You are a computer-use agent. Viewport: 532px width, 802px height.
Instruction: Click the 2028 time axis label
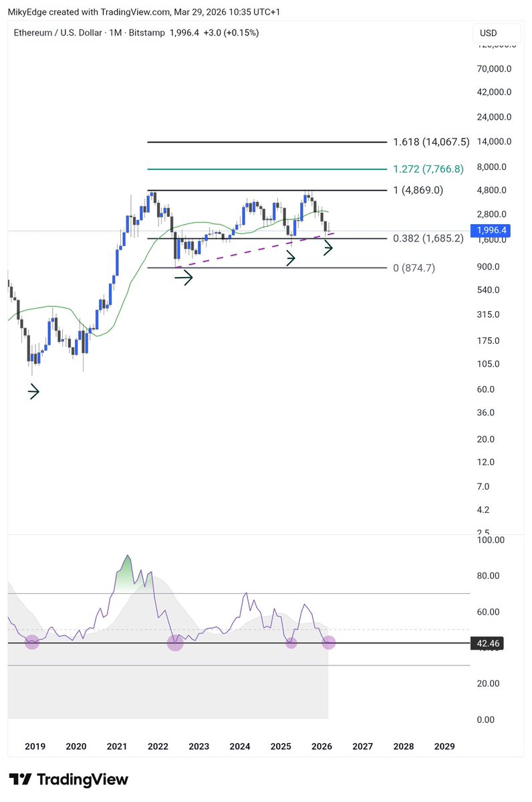click(x=404, y=746)
